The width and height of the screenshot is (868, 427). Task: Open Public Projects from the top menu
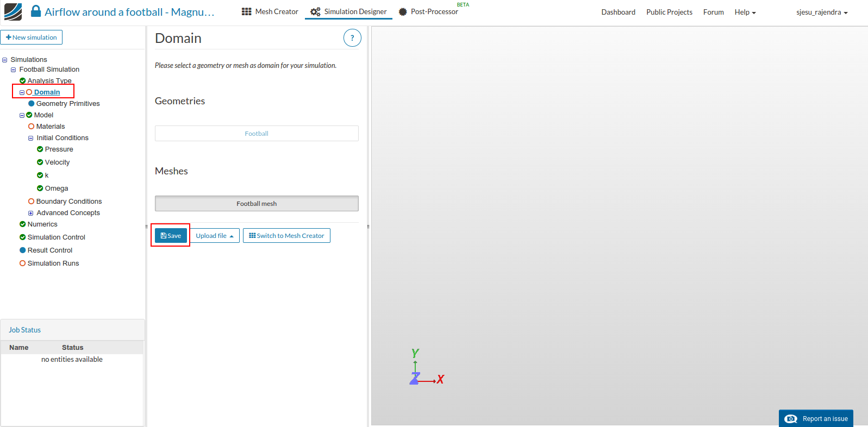[669, 12]
